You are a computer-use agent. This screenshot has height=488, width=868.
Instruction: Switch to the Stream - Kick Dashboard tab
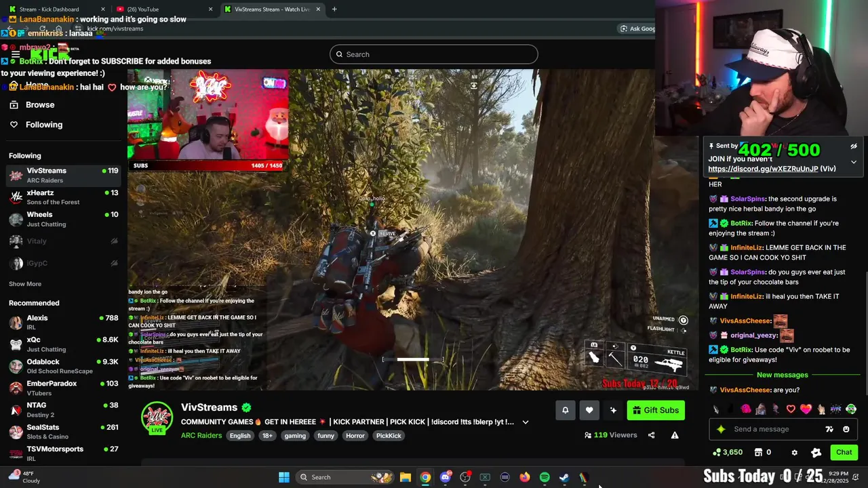coord(56,9)
